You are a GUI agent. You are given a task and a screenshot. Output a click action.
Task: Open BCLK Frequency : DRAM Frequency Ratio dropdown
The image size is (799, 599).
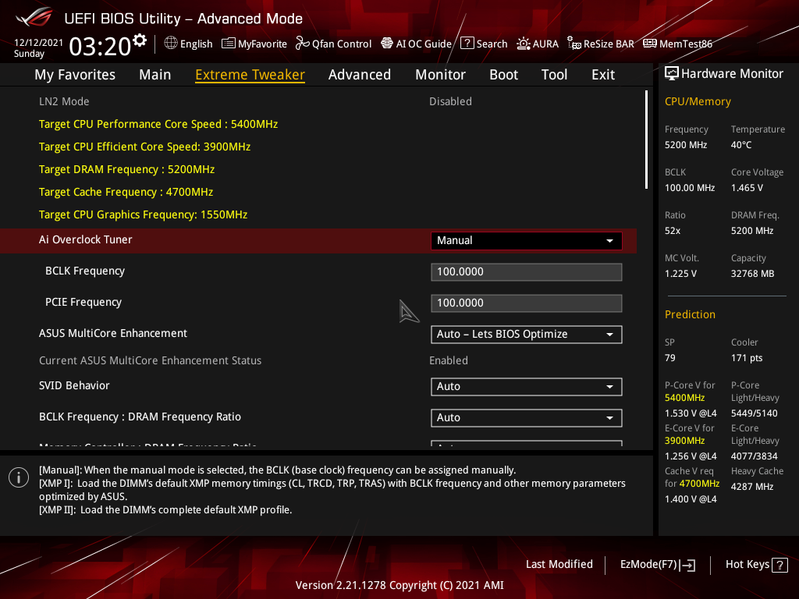tap(526, 418)
